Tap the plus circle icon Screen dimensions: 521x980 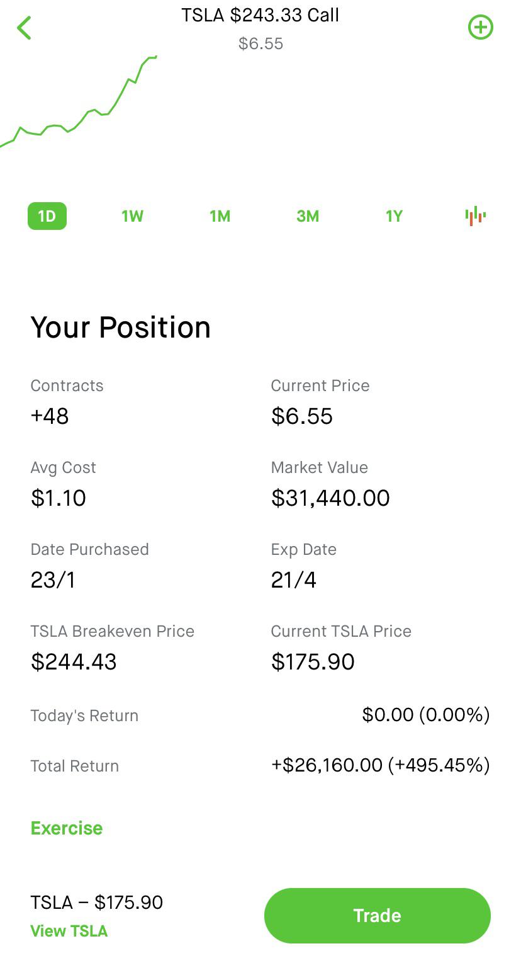point(481,27)
